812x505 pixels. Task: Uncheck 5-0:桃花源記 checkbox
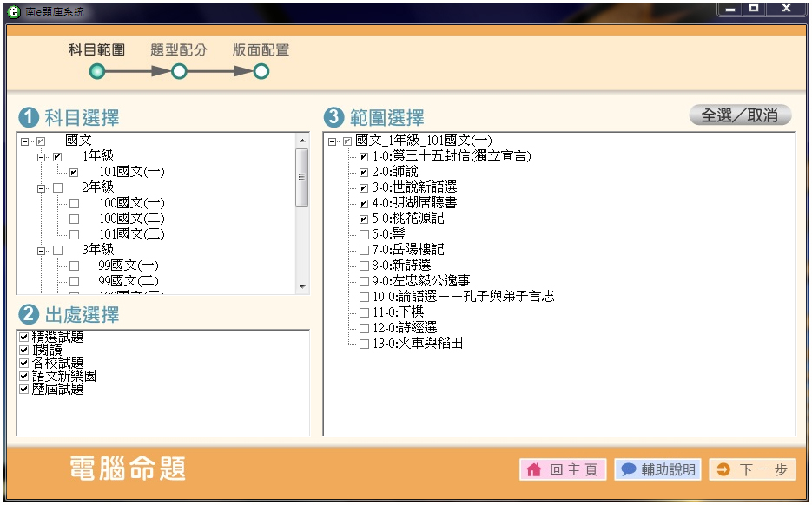pyautogui.click(x=364, y=219)
